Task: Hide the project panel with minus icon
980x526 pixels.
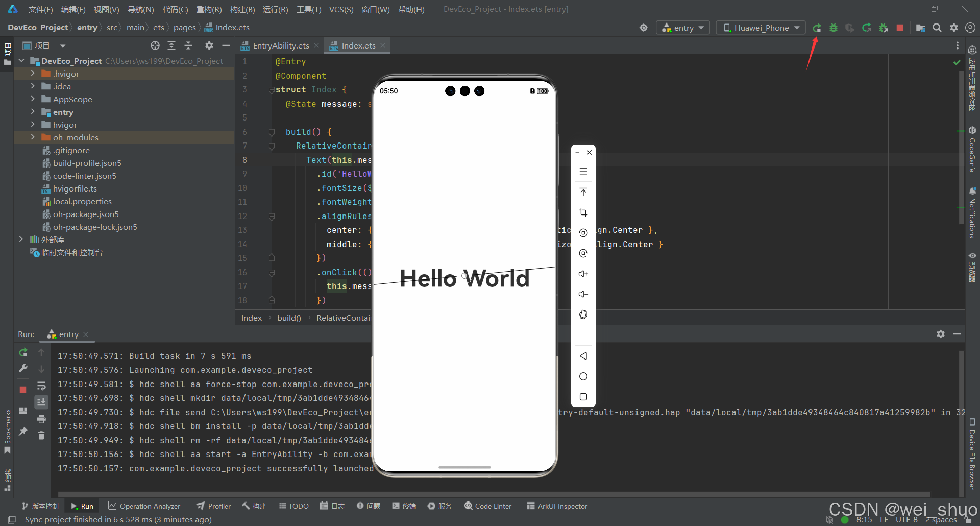Action: click(x=226, y=45)
